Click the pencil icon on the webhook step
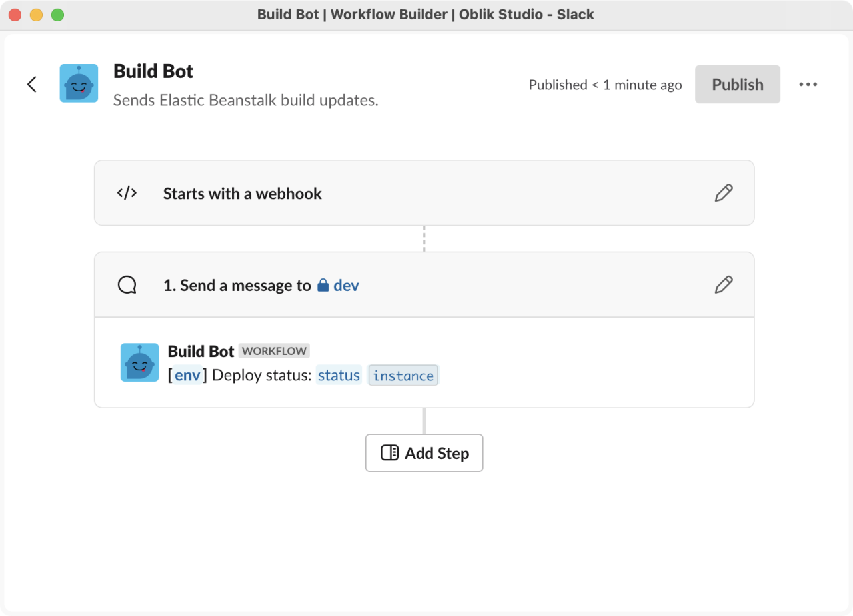Screen dimensions: 853x616 click(x=724, y=193)
